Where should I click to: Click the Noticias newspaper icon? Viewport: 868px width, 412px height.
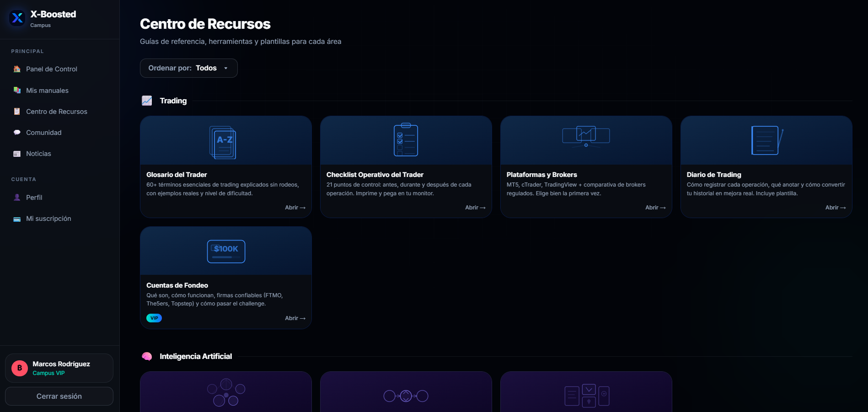click(17, 154)
